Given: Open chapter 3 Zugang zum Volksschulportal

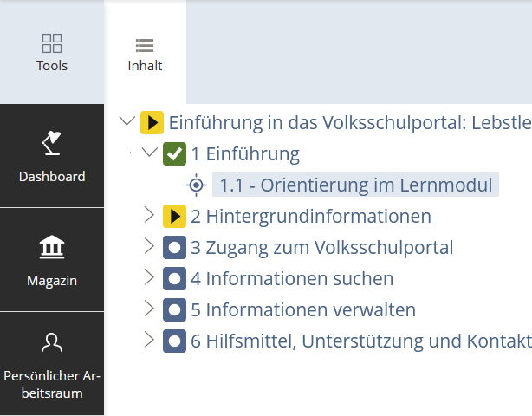Looking at the screenshot, I should pos(321,248).
